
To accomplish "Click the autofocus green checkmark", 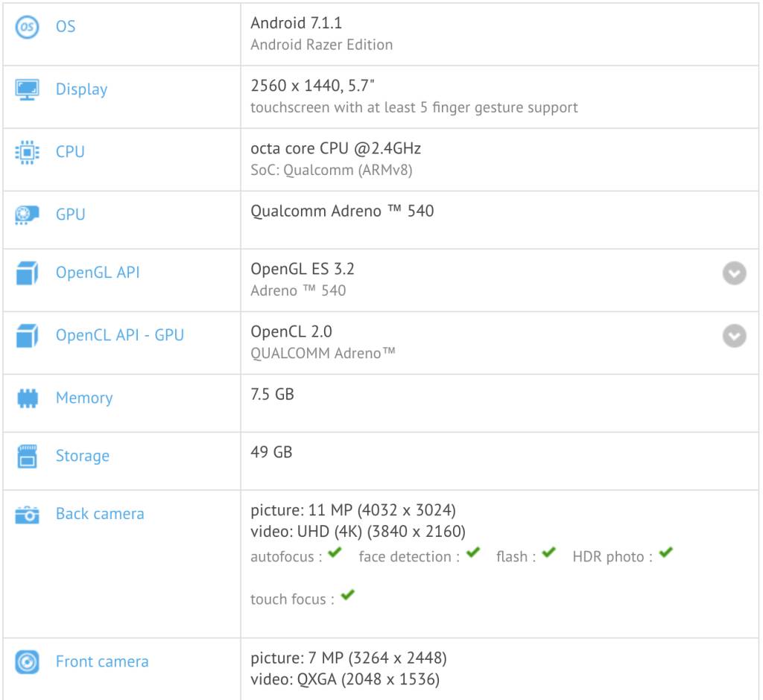I will tap(335, 553).
